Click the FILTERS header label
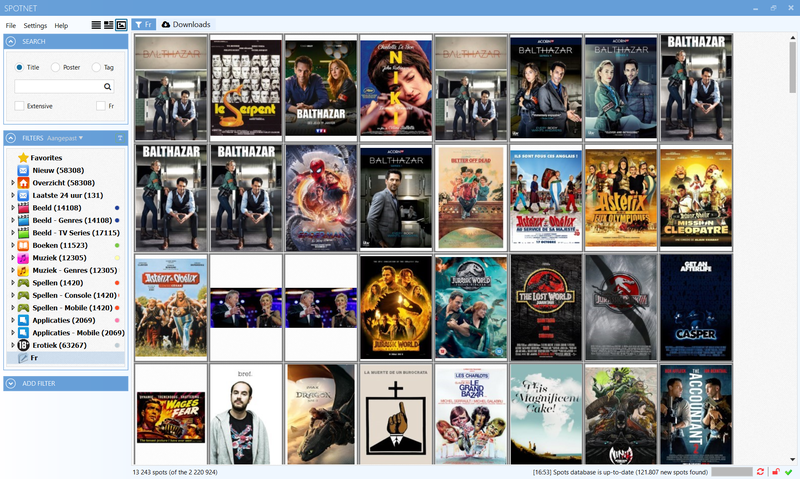 coord(33,138)
